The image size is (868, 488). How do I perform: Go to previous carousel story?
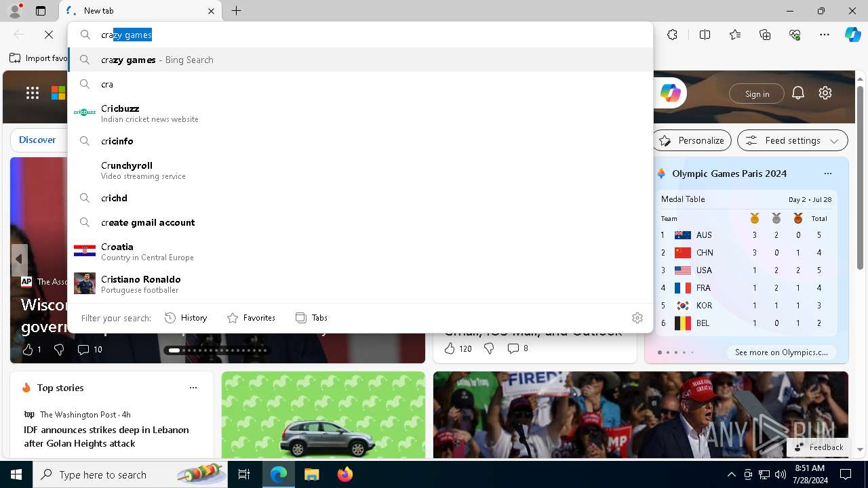[x=19, y=259]
